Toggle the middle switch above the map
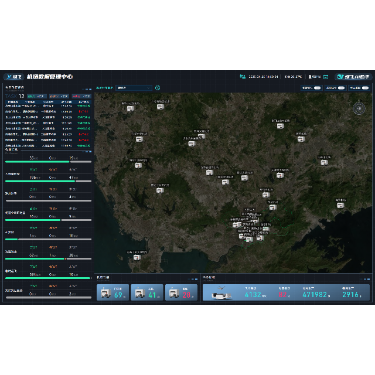Image resolution: width=375 pixels, height=375 pixels. pyautogui.click(x=341, y=88)
